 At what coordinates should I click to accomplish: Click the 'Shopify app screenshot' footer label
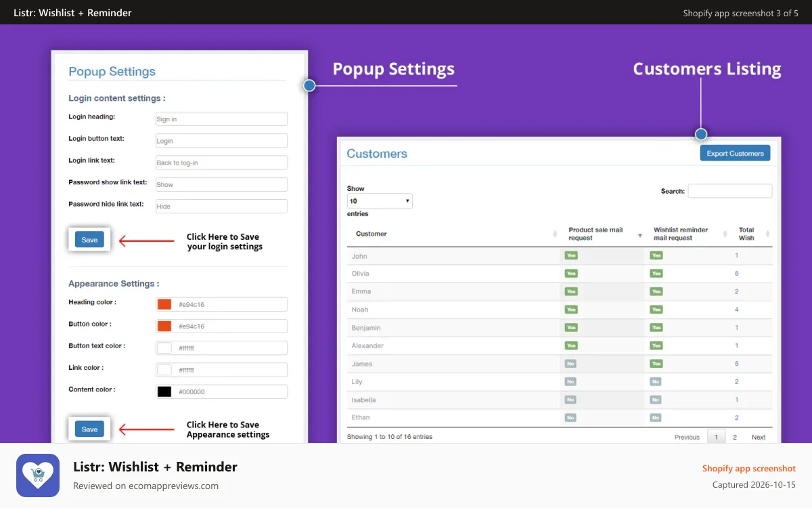point(749,469)
